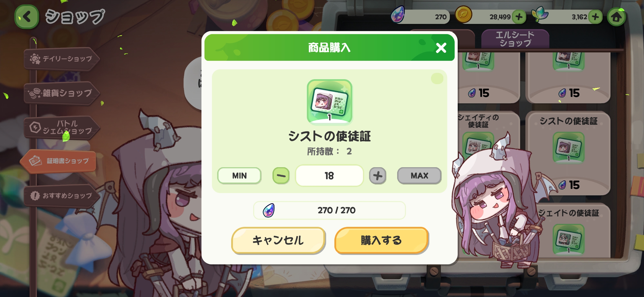This screenshot has width=644, height=297.
Task: Set quantity to MAX
Action: (419, 176)
